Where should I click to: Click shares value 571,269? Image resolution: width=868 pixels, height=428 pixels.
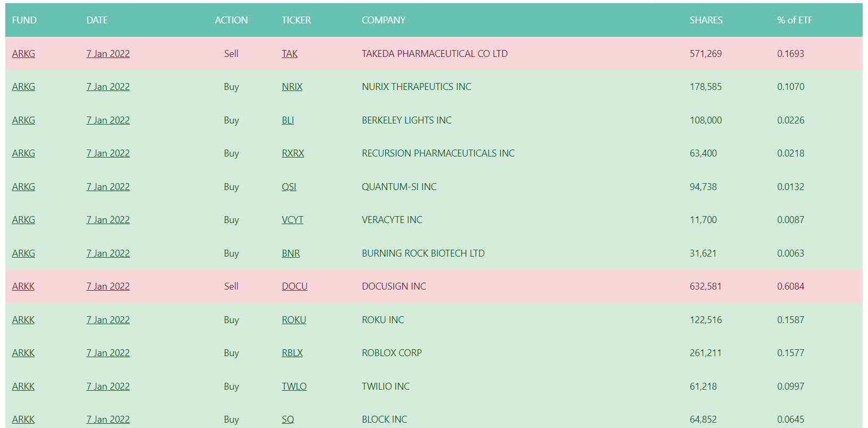706,54
